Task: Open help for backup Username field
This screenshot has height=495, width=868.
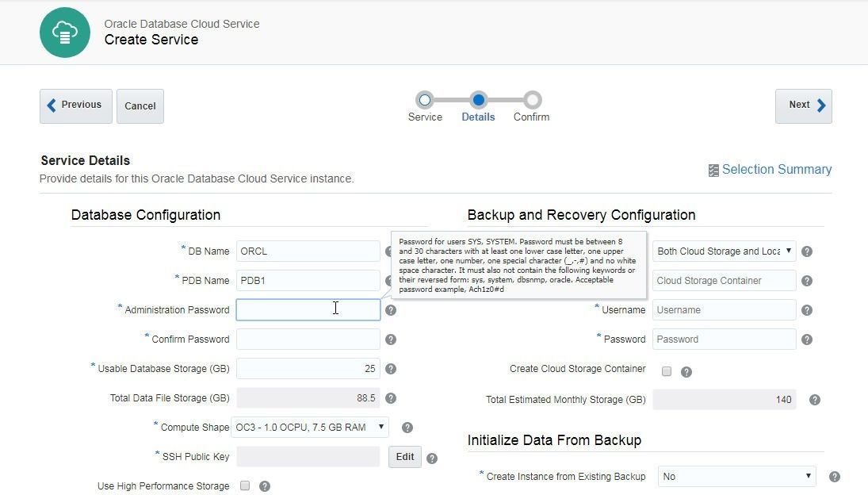Action: pos(807,310)
